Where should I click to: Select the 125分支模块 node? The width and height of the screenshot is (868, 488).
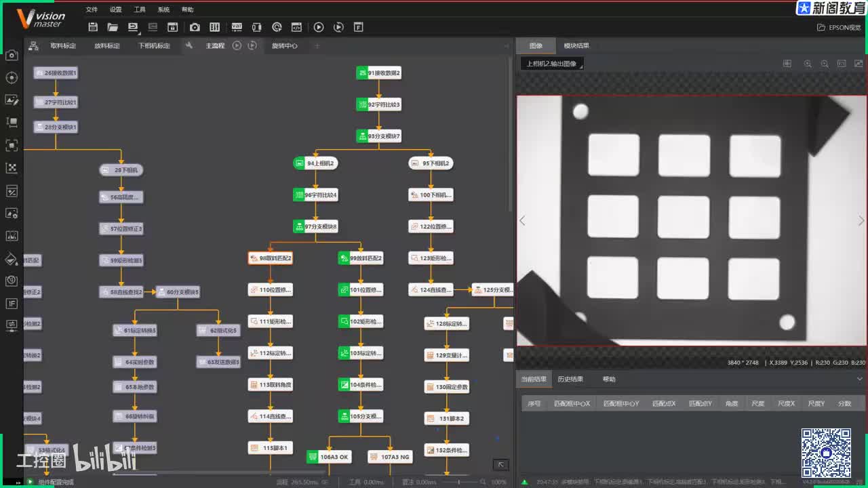coord(493,289)
